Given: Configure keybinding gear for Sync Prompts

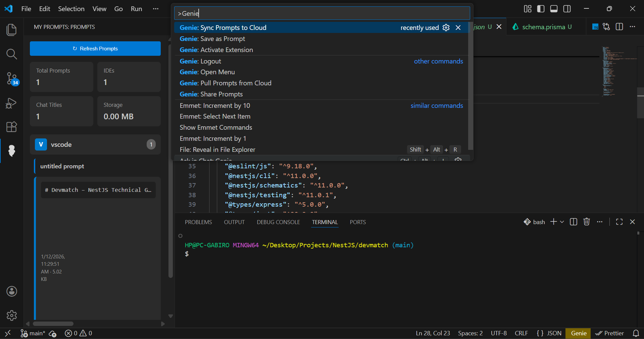Looking at the screenshot, I should (446, 28).
